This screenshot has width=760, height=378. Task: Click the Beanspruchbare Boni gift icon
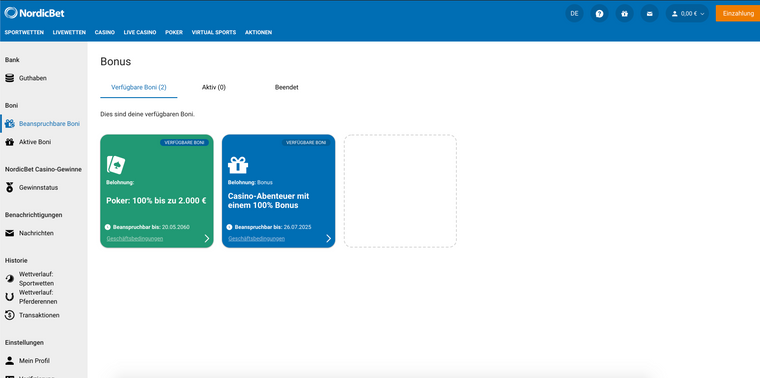click(10, 124)
